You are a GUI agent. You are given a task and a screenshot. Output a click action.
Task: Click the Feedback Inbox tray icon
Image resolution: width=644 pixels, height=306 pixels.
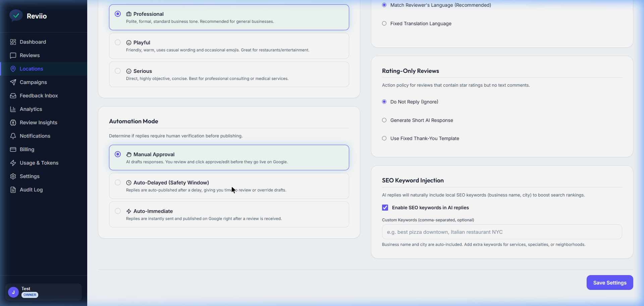click(13, 96)
